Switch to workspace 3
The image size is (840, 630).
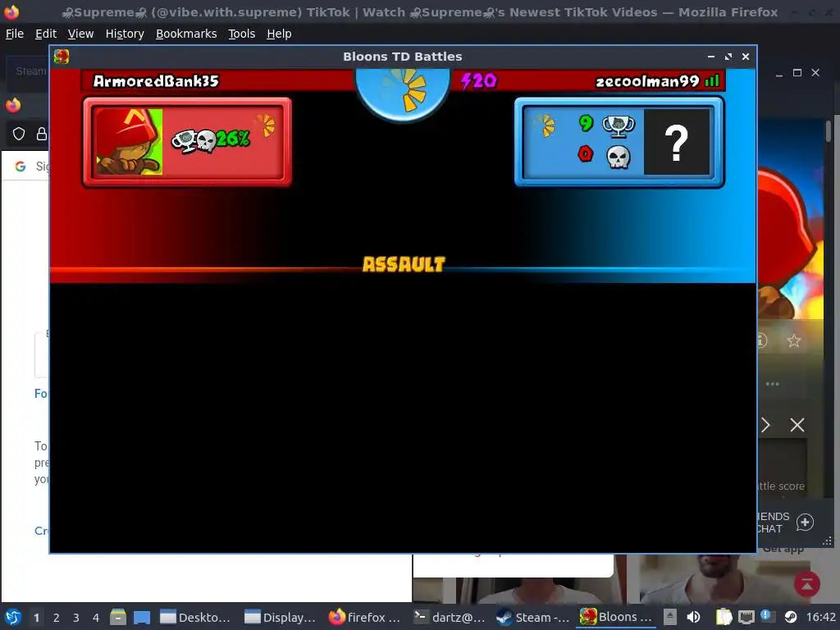[x=76, y=618]
